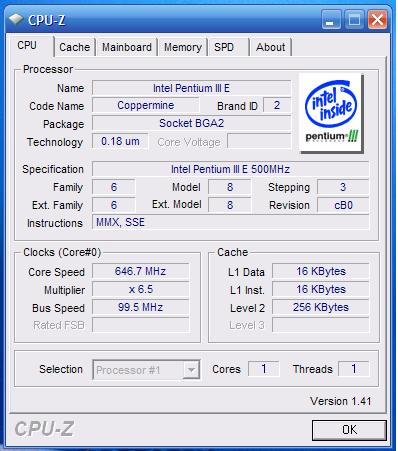Click the Level 2 value '256 KBytes'
Screen dimensions: 398x451
pos(321,307)
